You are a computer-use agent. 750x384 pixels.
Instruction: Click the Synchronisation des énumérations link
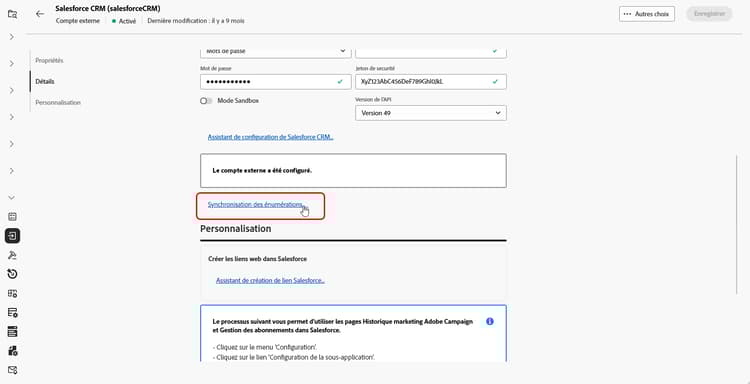(255, 205)
